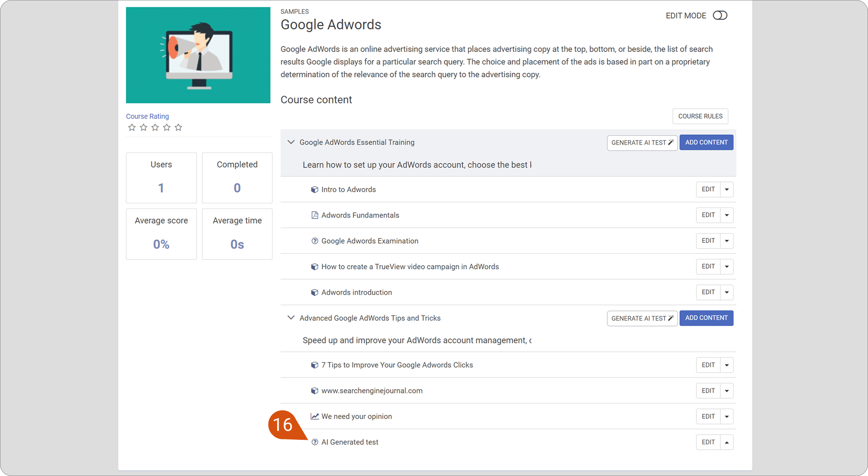868x476 pixels.
Task: Collapse Advanced Google AdWords Tips and Tricks section
Action: [291, 318]
